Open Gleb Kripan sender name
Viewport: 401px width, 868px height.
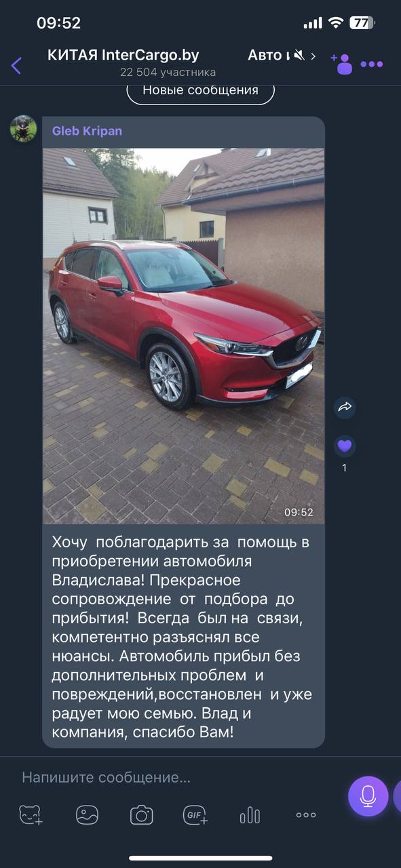pyautogui.click(x=87, y=131)
